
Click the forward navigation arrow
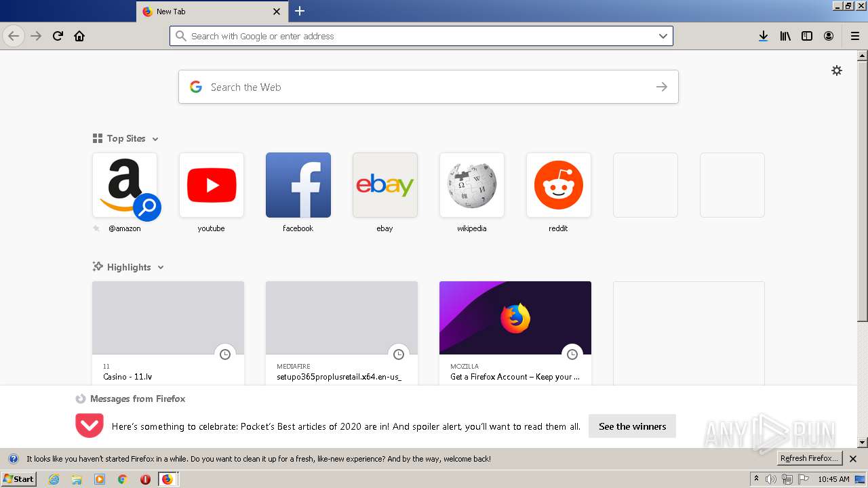pyautogui.click(x=36, y=36)
